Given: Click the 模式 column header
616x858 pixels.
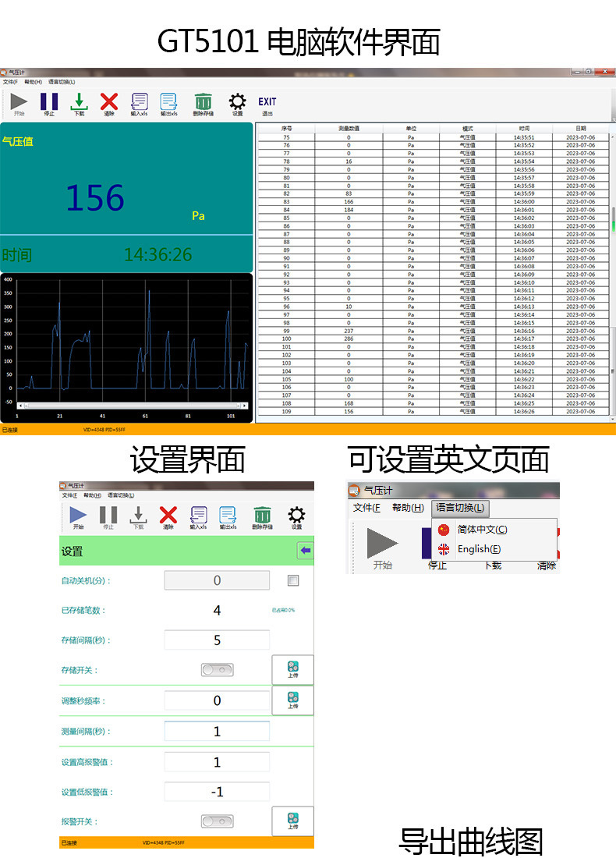Looking at the screenshot, I should (467, 129).
